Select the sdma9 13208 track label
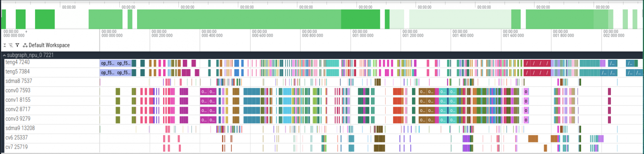Screen dimensions: 644x154 20,128
